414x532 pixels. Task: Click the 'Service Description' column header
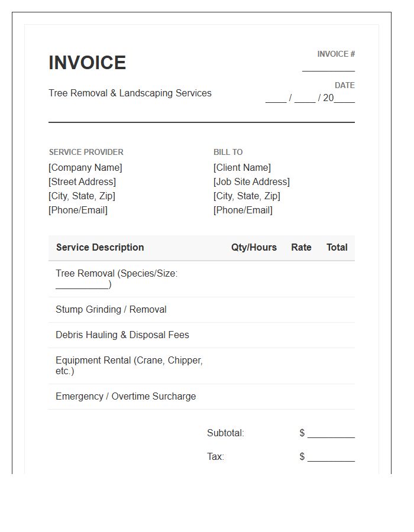100,247
